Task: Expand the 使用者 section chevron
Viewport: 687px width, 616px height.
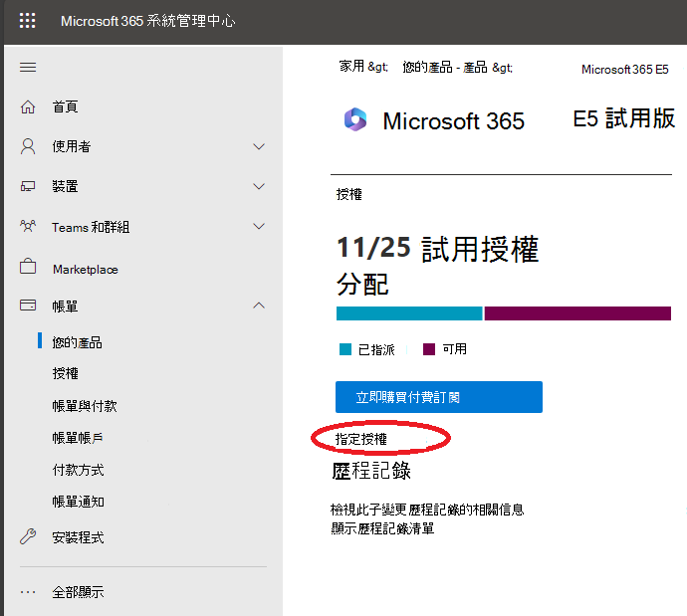Action: point(259,146)
